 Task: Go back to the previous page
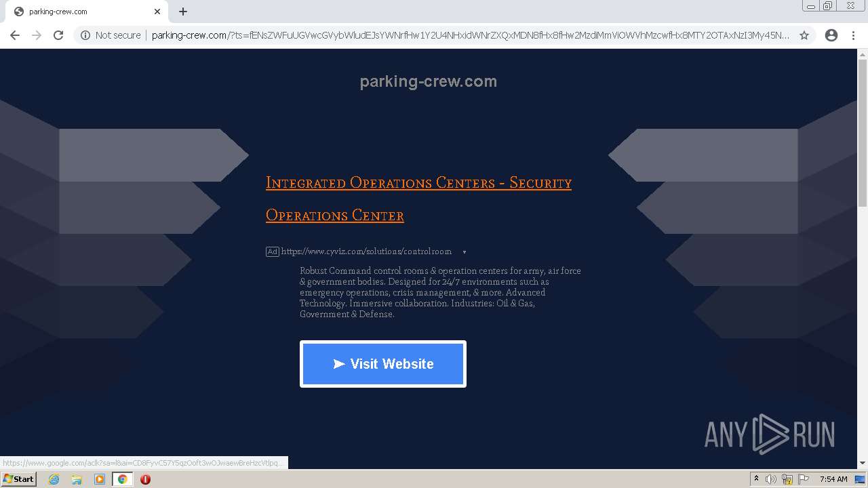(x=15, y=35)
